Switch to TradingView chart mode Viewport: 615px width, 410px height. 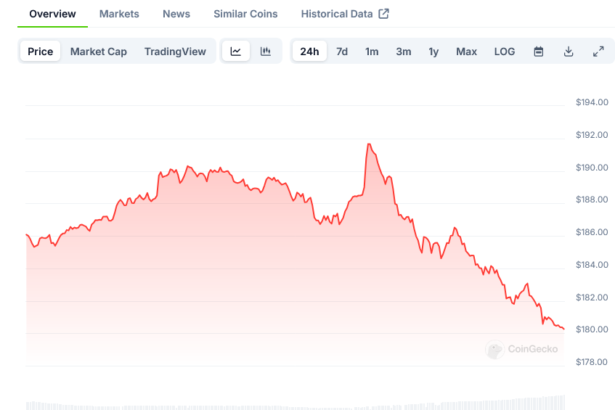click(175, 52)
